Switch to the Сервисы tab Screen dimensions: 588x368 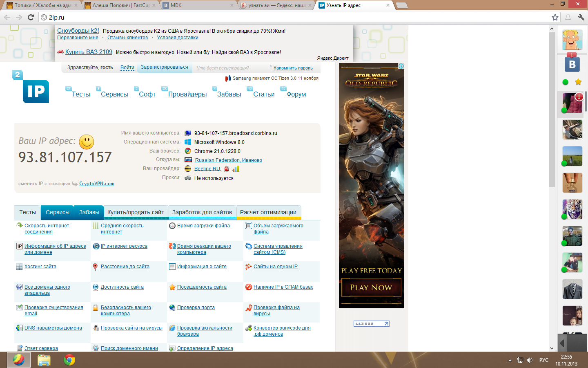58,212
